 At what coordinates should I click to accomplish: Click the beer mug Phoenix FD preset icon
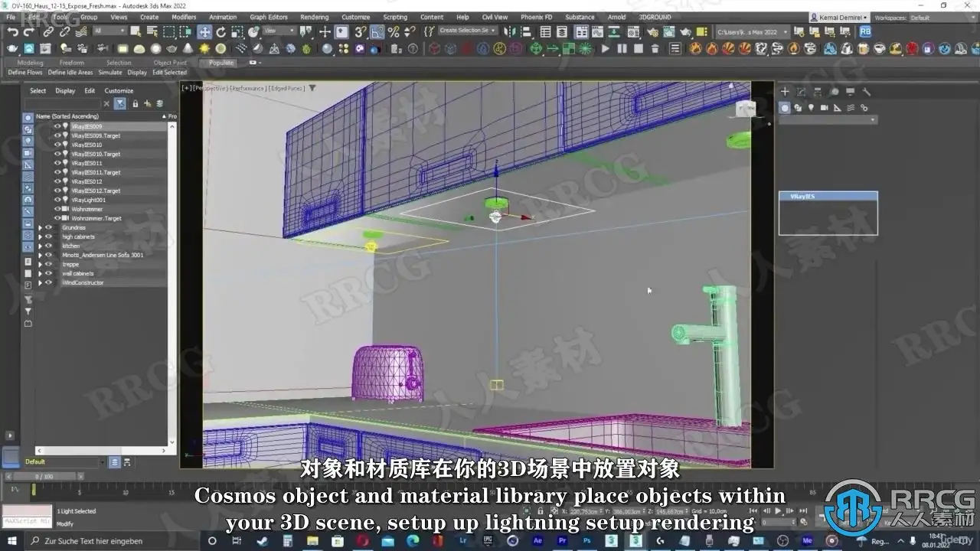click(x=863, y=49)
